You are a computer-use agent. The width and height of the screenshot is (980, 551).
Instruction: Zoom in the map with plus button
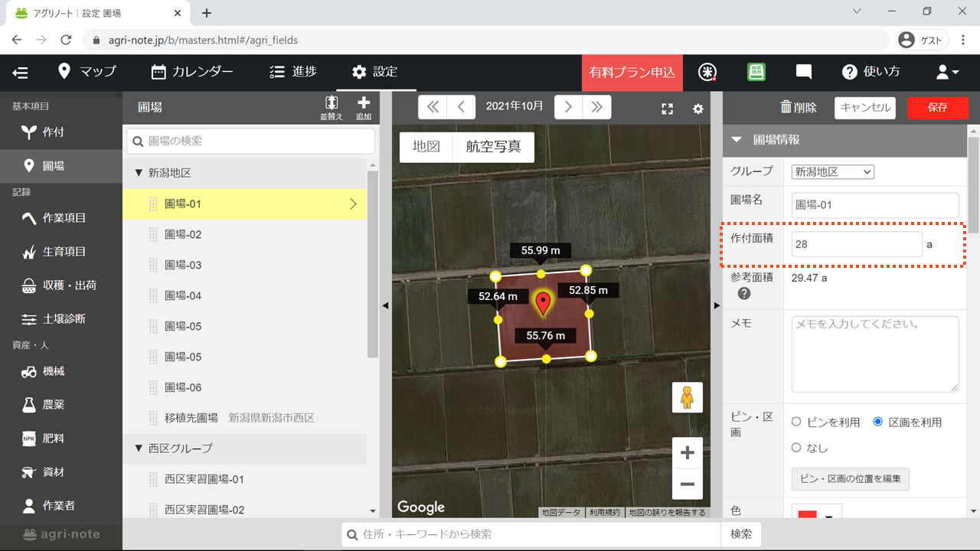pyautogui.click(x=687, y=453)
